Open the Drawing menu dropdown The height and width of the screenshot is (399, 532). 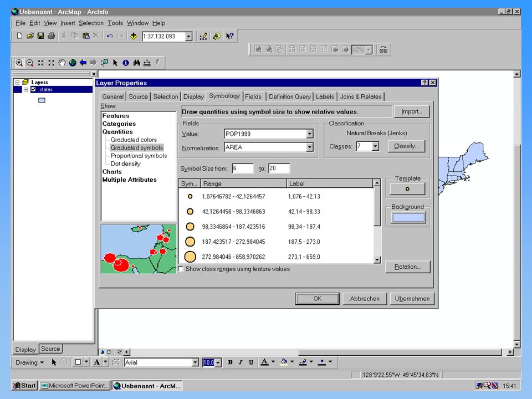pyautogui.click(x=29, y=362)
